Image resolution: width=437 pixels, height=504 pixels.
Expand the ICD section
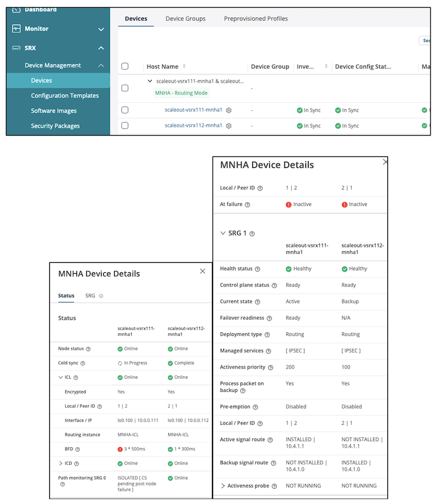tap(60, 464)
